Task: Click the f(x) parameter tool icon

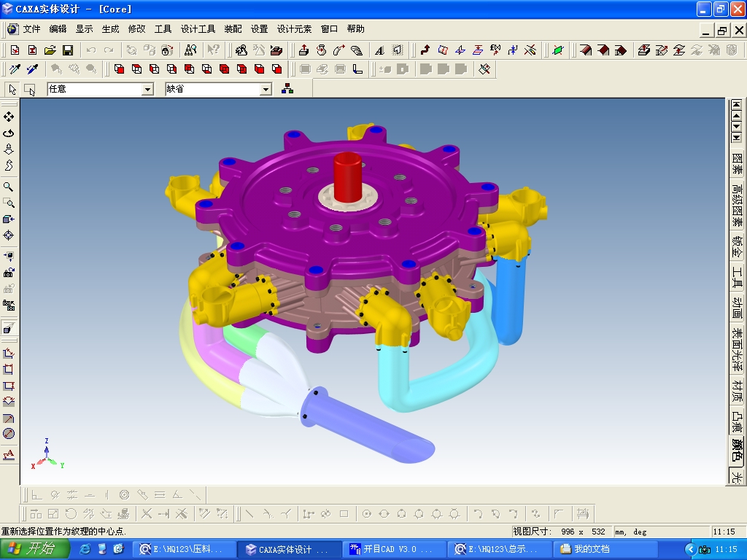Action: [x=495, y=50]
